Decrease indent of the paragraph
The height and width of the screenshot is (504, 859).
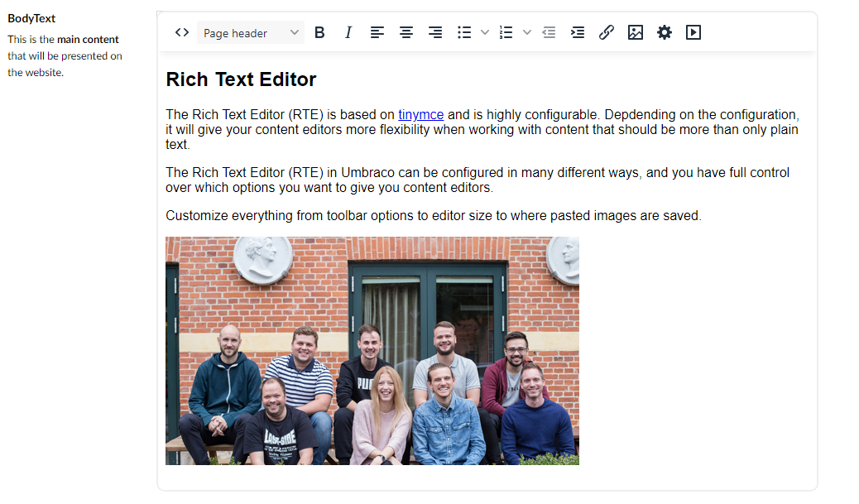pos(549,32)
